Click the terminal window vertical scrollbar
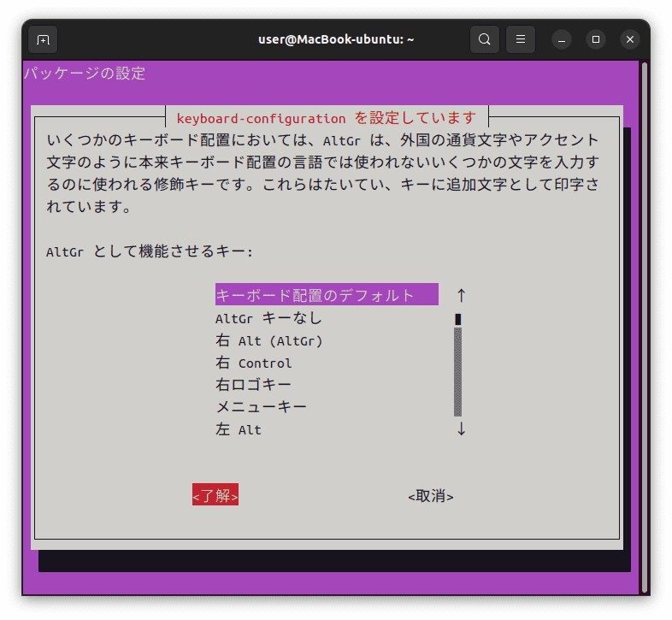672x620 pixels. click(644, 328)
